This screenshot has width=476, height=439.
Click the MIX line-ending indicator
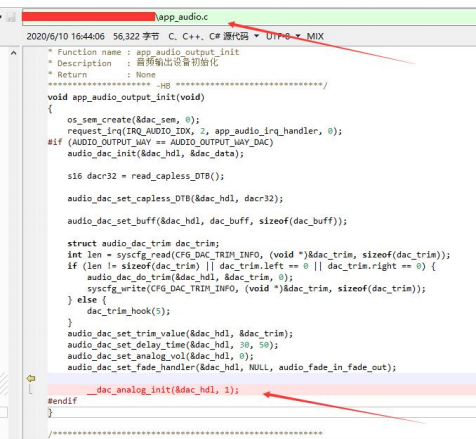tap(315, 36)
